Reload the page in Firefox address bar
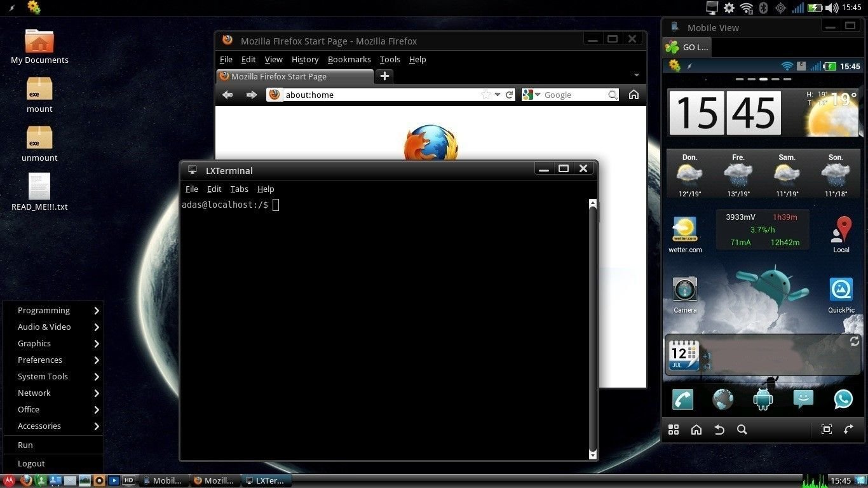Viewport: 868px width, 488px height. click(509, 95)
